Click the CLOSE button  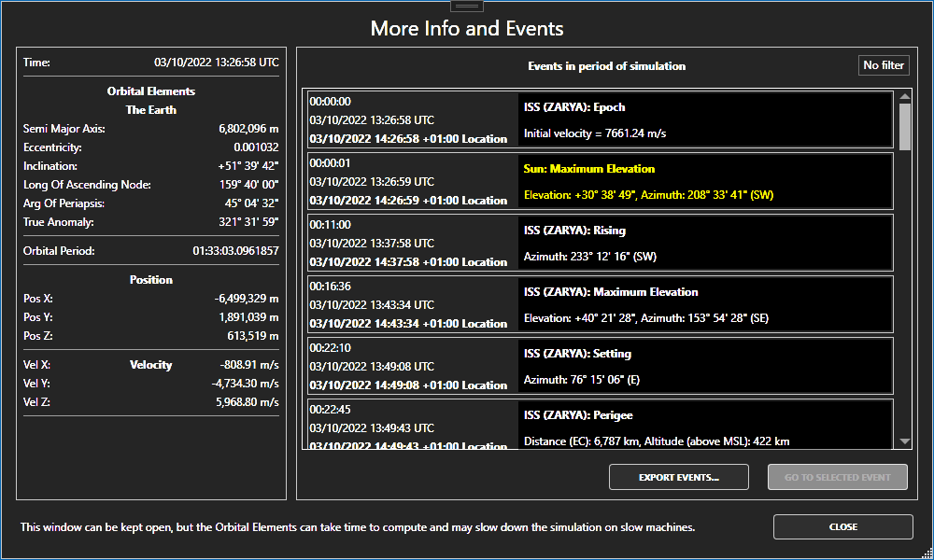842,526
